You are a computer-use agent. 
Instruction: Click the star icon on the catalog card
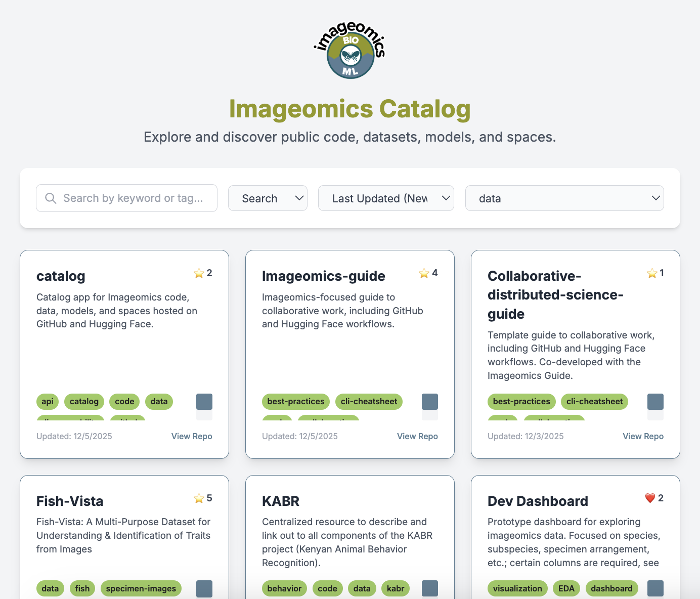point(199,273)
